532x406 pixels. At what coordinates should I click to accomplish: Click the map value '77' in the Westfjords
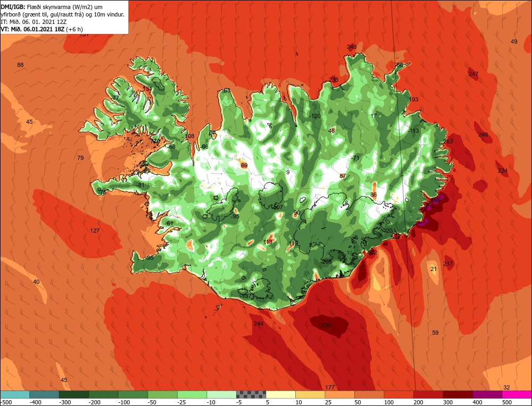(115, 98)
